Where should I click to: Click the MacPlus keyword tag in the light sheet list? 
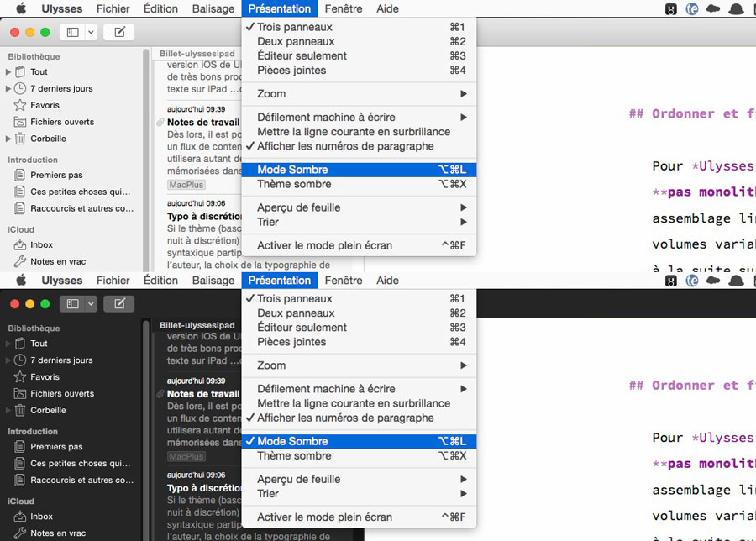coord(186,185)
